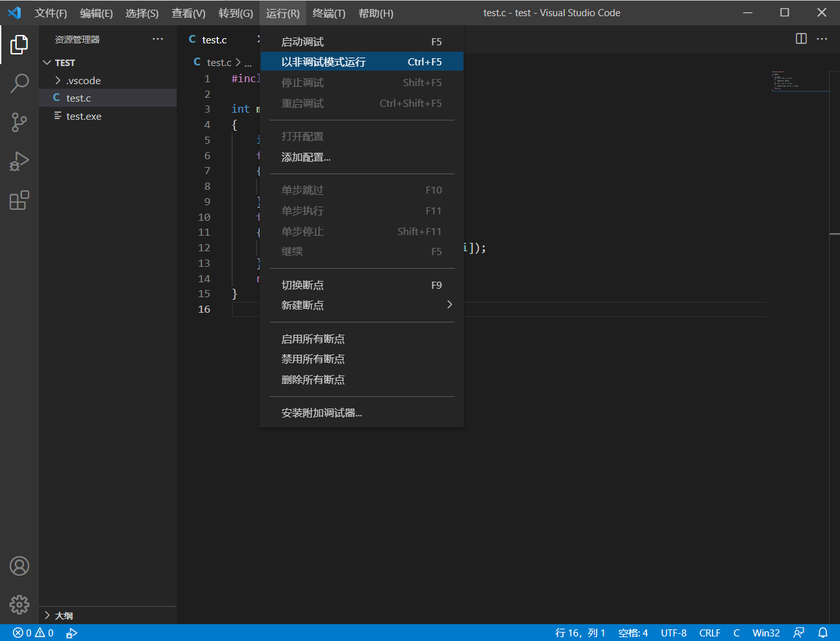
Task: Open the Source Control view
Action: point(19,122)
